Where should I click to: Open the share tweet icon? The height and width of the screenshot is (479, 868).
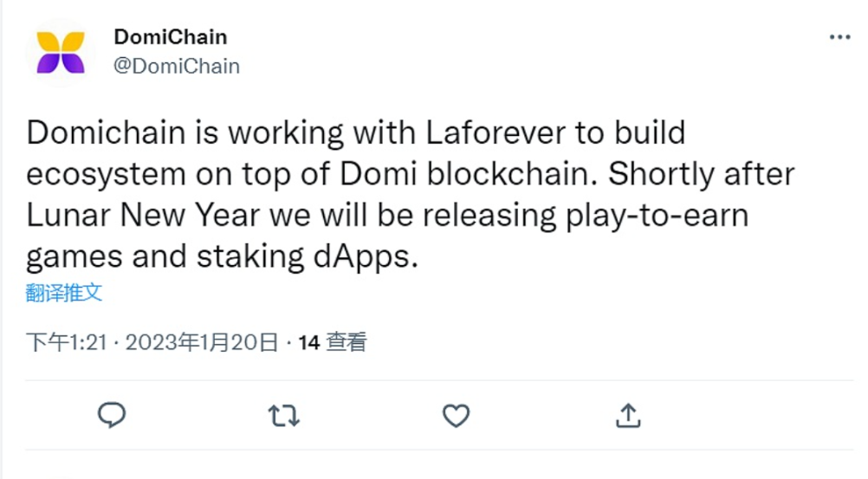coord(627,416)
